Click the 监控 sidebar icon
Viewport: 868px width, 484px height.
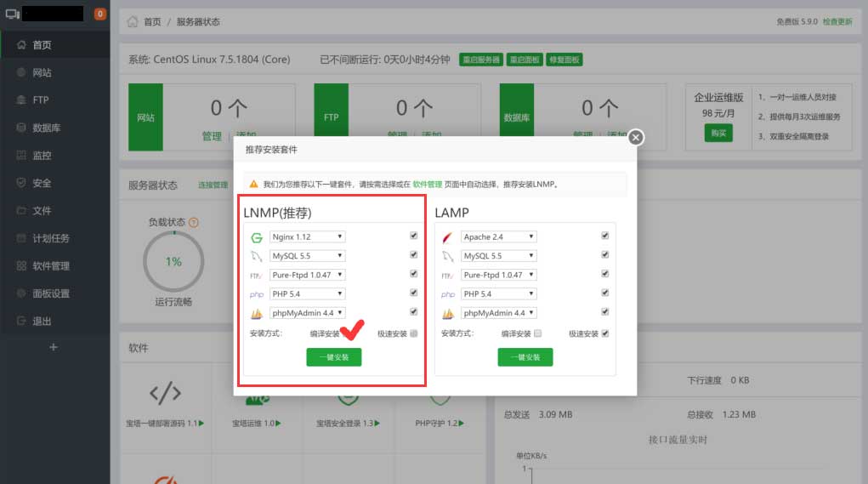21,155
